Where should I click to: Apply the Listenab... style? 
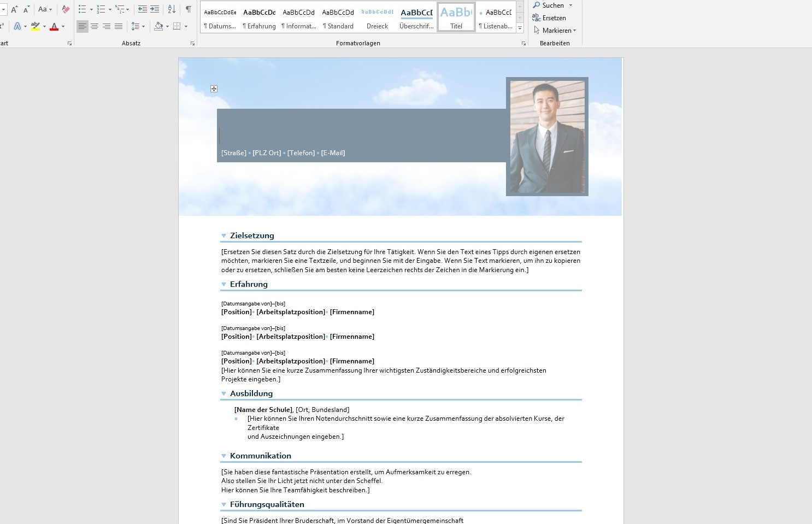[x=496, y=17]
